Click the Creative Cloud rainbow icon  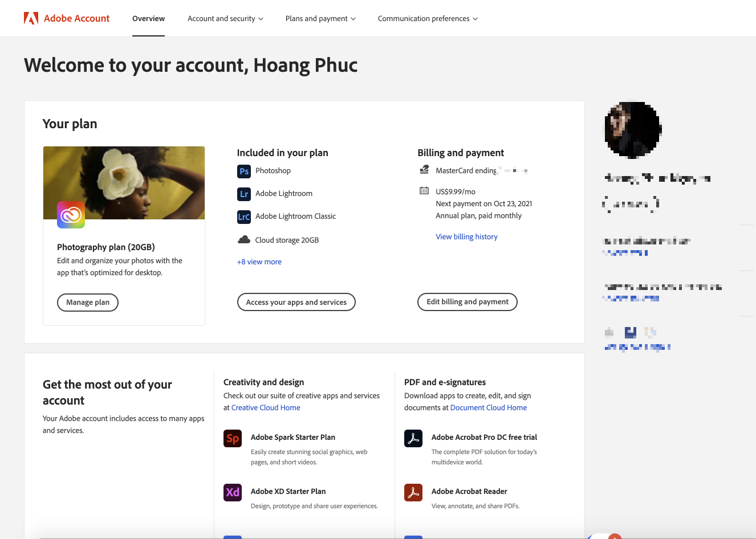pos(71,215)
